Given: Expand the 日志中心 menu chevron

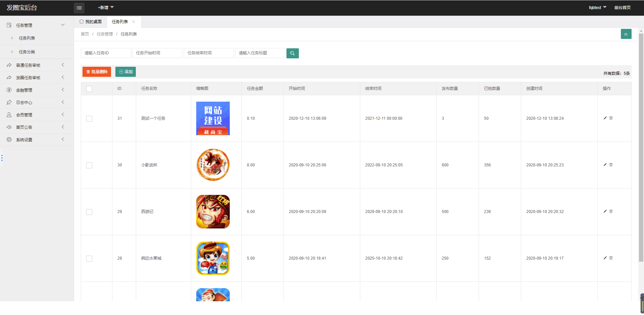Looking at the screenshot, I should point(63,102).
